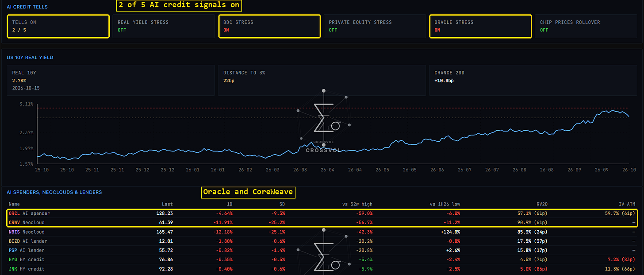Viewport: 644px width, 275px height.
Task: Click the 1.57% y-axis label
Action: click(x=27, y=164)
